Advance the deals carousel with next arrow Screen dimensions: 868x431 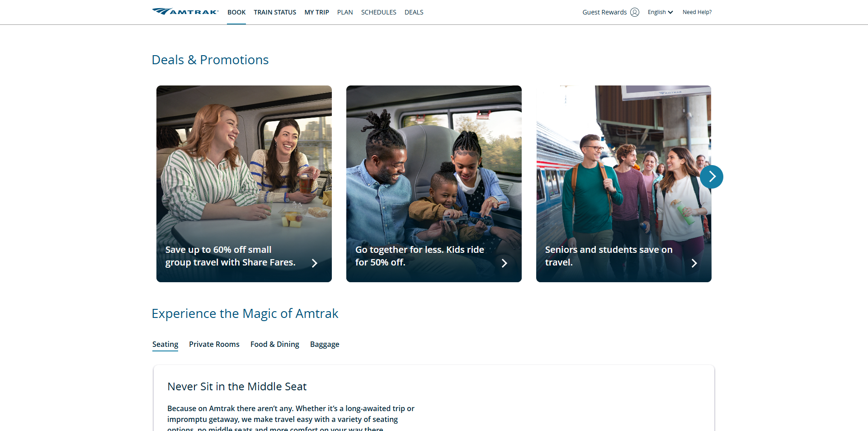coord(712,177)
